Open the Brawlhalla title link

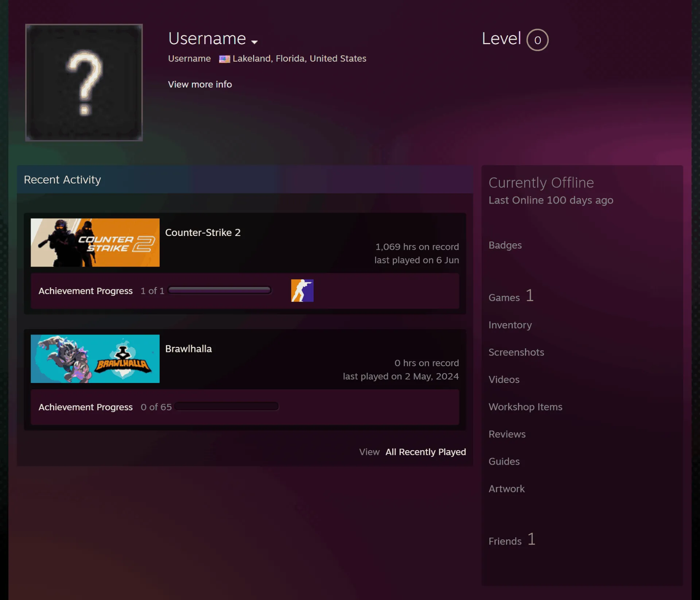pos(188,349)
